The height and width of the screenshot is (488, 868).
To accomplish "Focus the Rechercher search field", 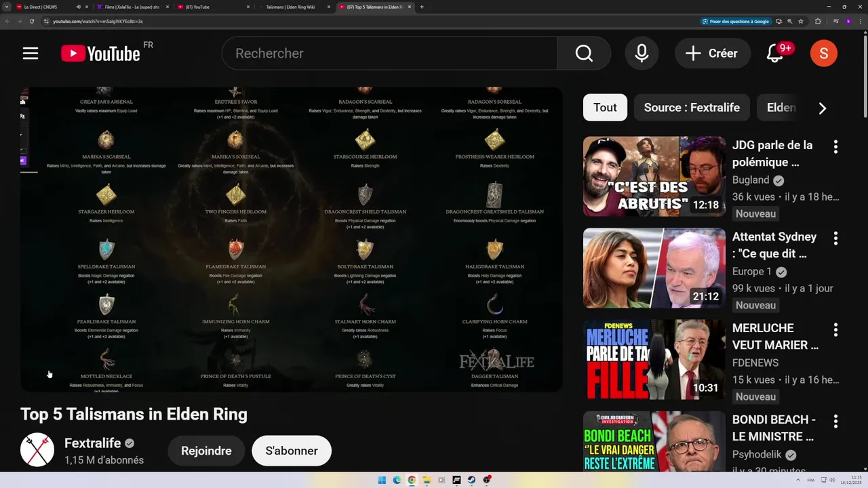I will (390, 54).
